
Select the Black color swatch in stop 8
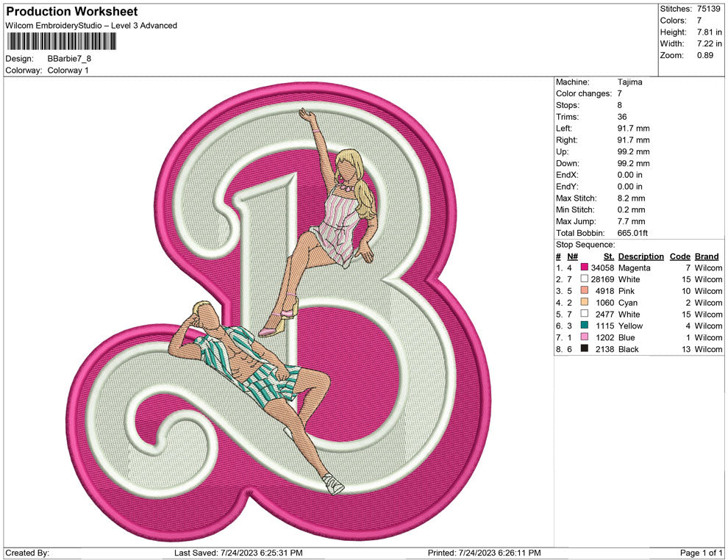pyautogui.click(x=585, y=349)
